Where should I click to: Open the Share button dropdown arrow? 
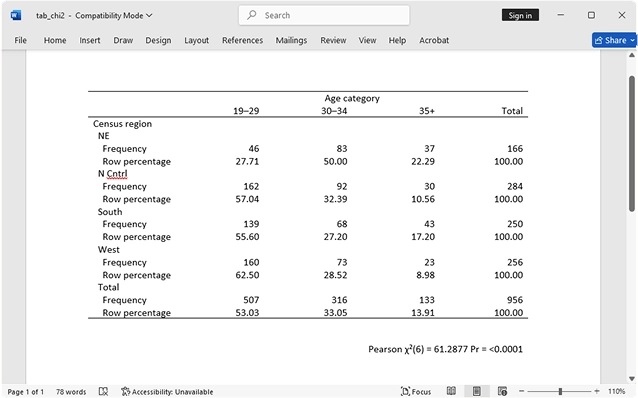click(x=632, y=40)
